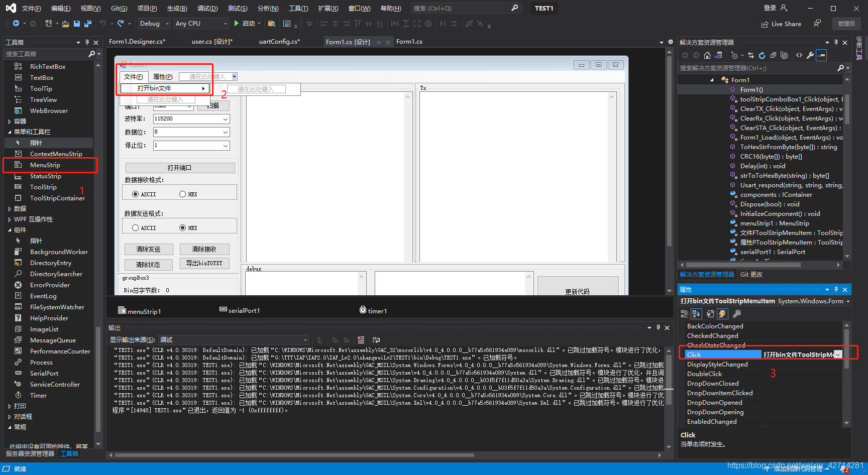Click the Show All Files icon
The height and width of the screenshot is (475, 868).
tap(784, 55)
